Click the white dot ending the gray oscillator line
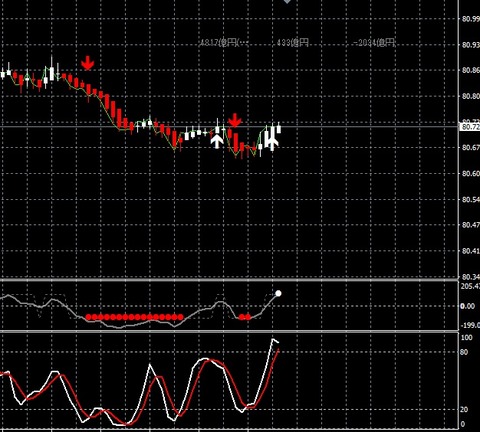Image resolution: width=480 pixels, height=432 pixels. (278, 293)
